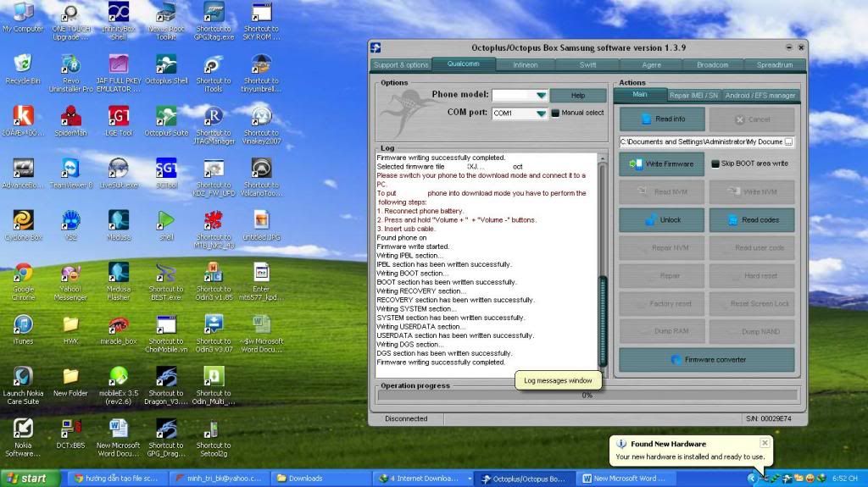Select the Qualcomm tab
This screenshot has height=487, width=868.
pos(464,64)
